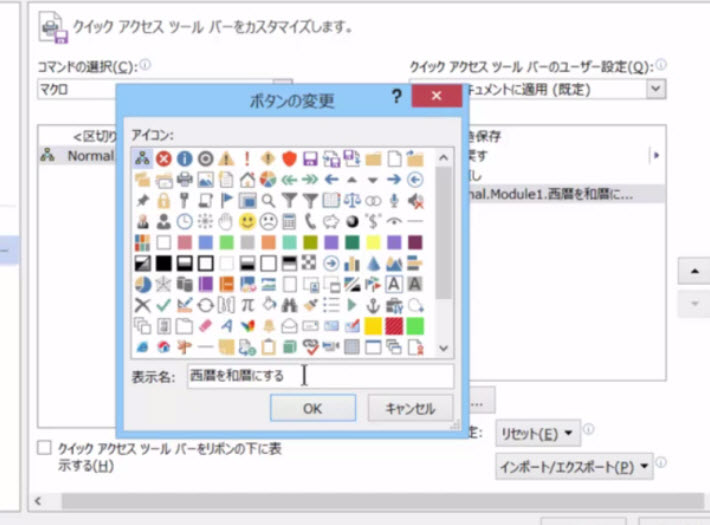Choose the magnifying glass icon

(x=268, y=201)
